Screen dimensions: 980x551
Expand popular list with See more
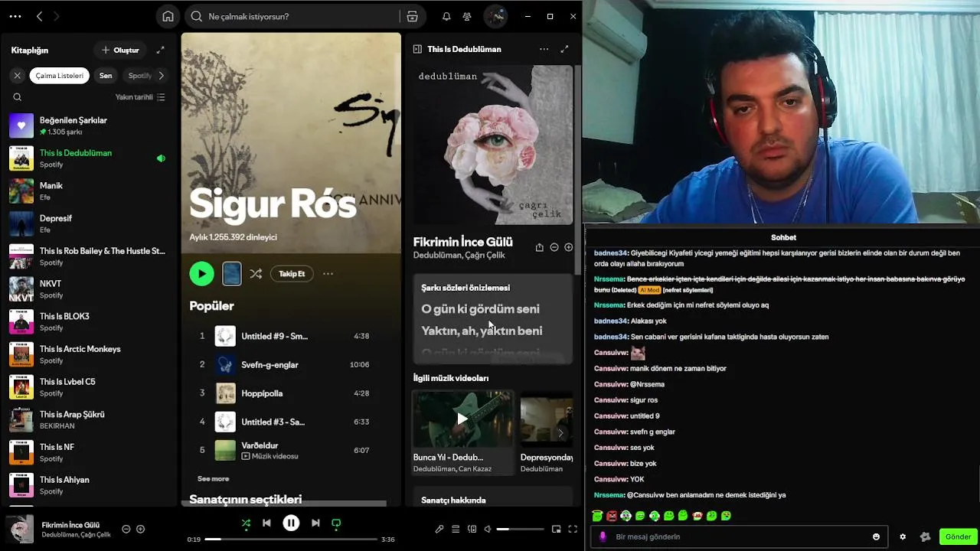click(213, 478)
